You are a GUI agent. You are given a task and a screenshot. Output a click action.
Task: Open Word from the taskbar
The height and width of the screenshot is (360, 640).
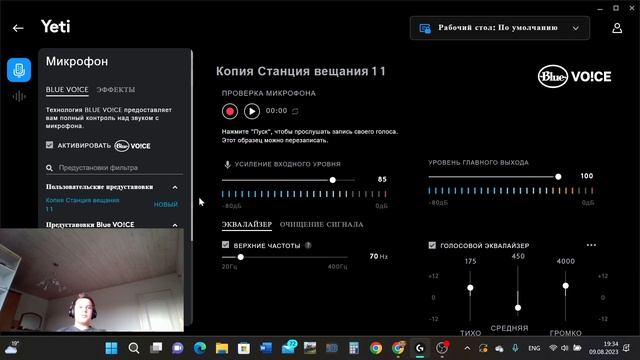tap(266, 348)
